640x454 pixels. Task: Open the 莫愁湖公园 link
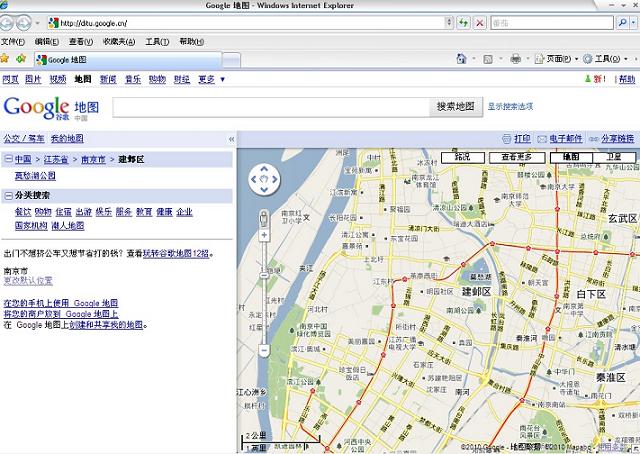pos(35,175)
